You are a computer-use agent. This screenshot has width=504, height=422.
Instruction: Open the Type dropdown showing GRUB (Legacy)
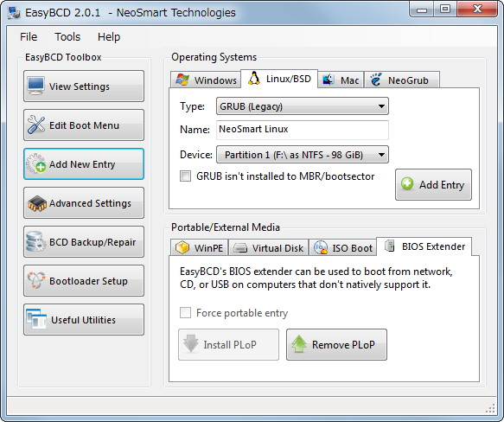click(x=303, y=106)
